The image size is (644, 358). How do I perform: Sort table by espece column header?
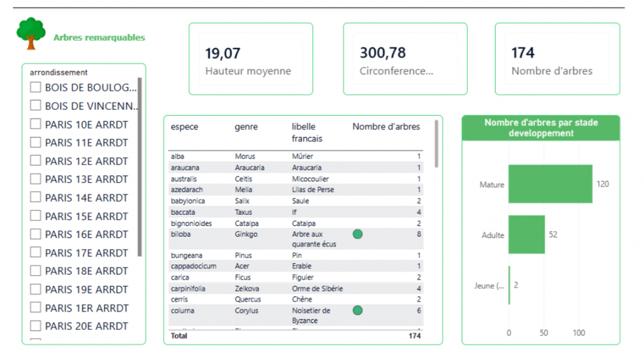[x=184, y=127]
